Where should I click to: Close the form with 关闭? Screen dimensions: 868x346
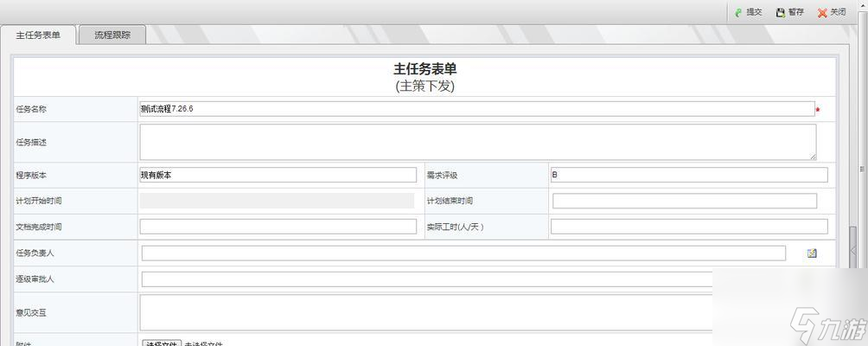coord(832,12)
